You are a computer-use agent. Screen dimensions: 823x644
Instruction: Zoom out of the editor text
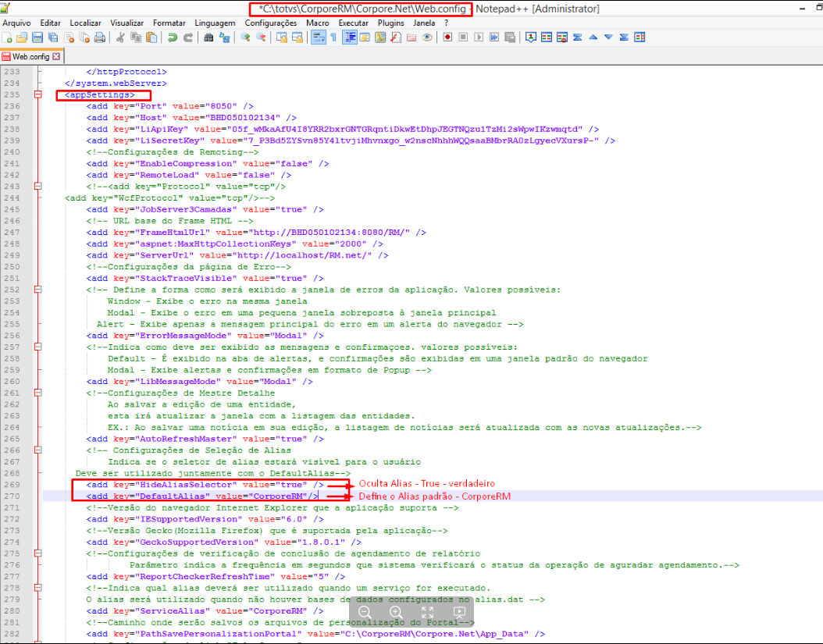click(x=260, y=37)
